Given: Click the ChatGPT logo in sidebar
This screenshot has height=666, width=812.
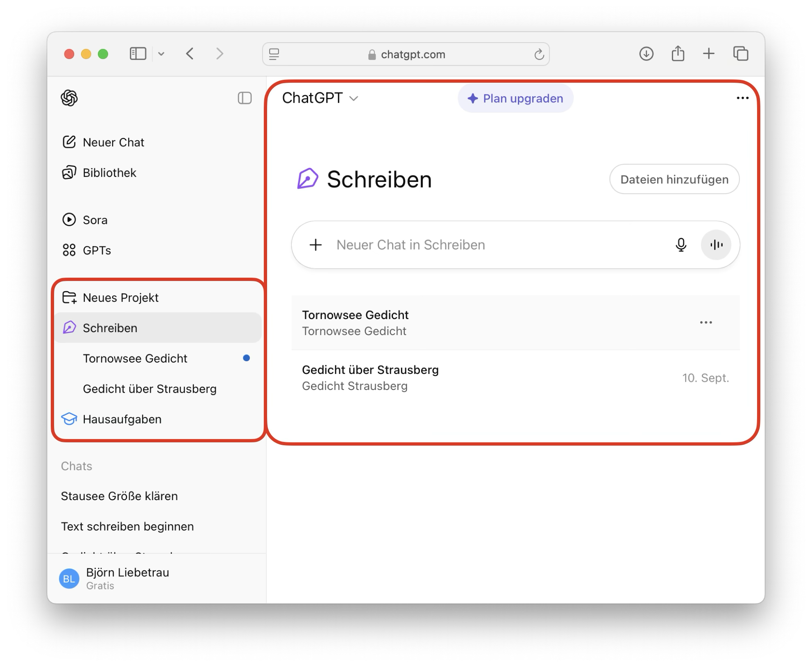Looking at the screenshot, I should pyautogui.click(x=69, y=98).
